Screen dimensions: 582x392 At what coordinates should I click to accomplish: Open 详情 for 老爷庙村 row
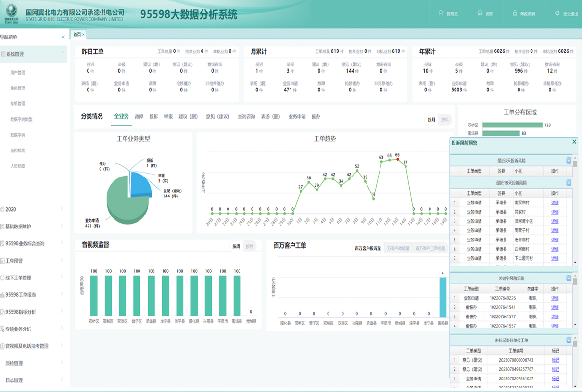(555, 240)
